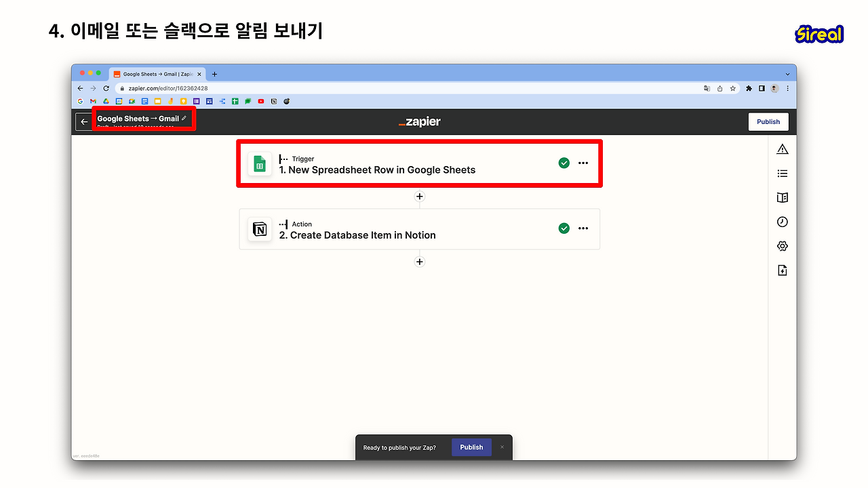Click Publish button in top header
Image resolution: width=868 pixels, height=488 pixels.
[768, 122]
